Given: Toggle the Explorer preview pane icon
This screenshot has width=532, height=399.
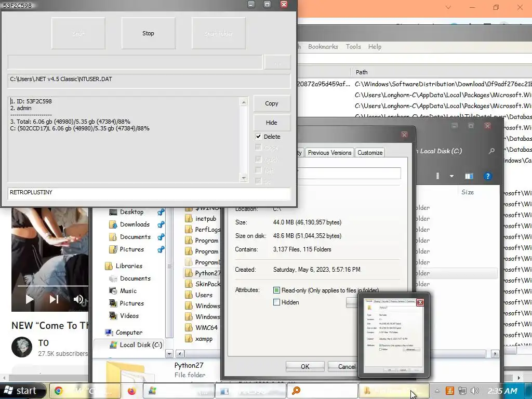Looking at the screenshot, I should (469, 176).
